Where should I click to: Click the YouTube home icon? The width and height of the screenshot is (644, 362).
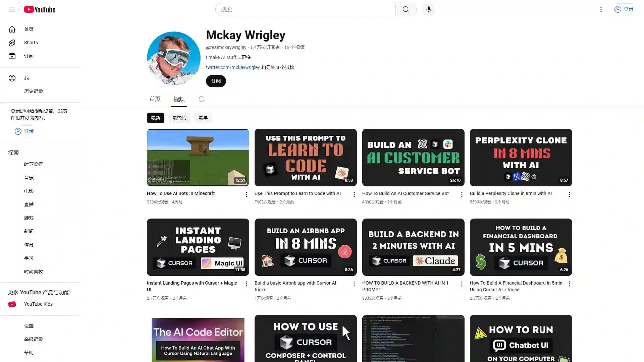point(12,29)
